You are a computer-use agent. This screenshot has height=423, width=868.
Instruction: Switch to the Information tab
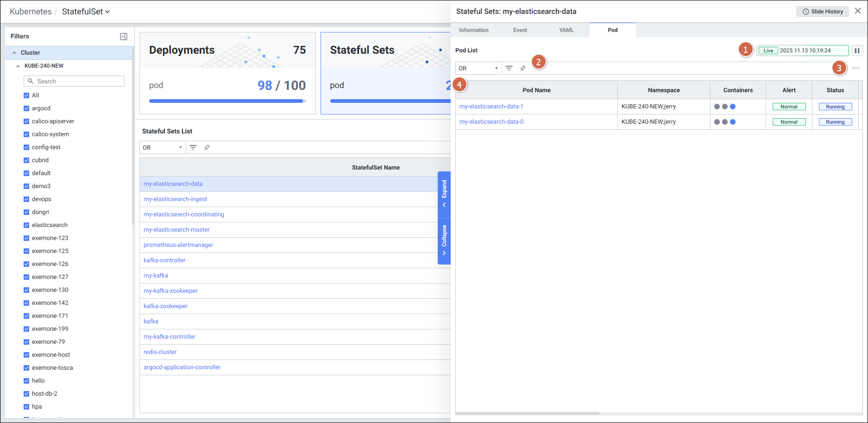[473, 30]
